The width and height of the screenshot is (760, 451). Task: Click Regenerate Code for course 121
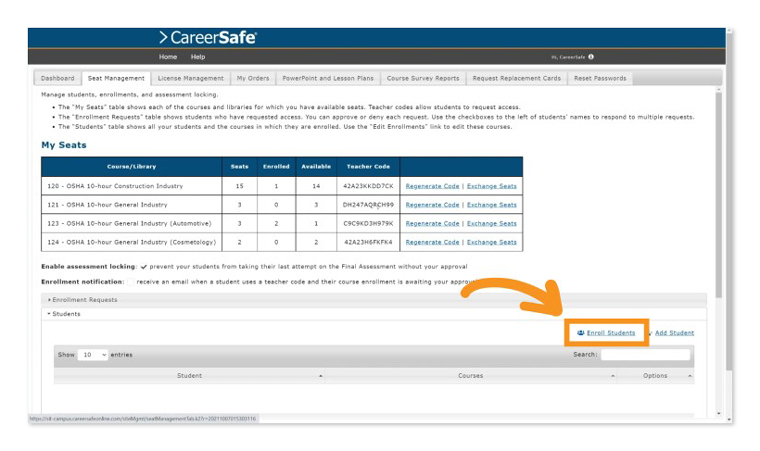(x=432, y=205)
